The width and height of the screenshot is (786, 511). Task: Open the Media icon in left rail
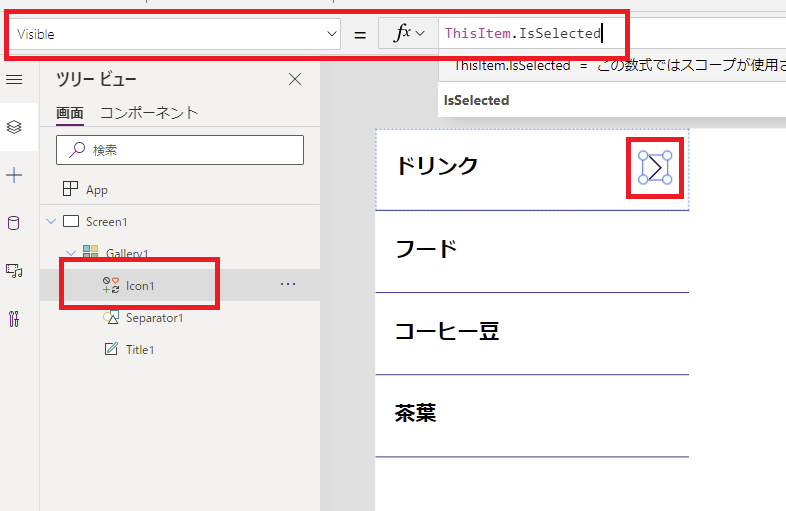pos(14,271)
